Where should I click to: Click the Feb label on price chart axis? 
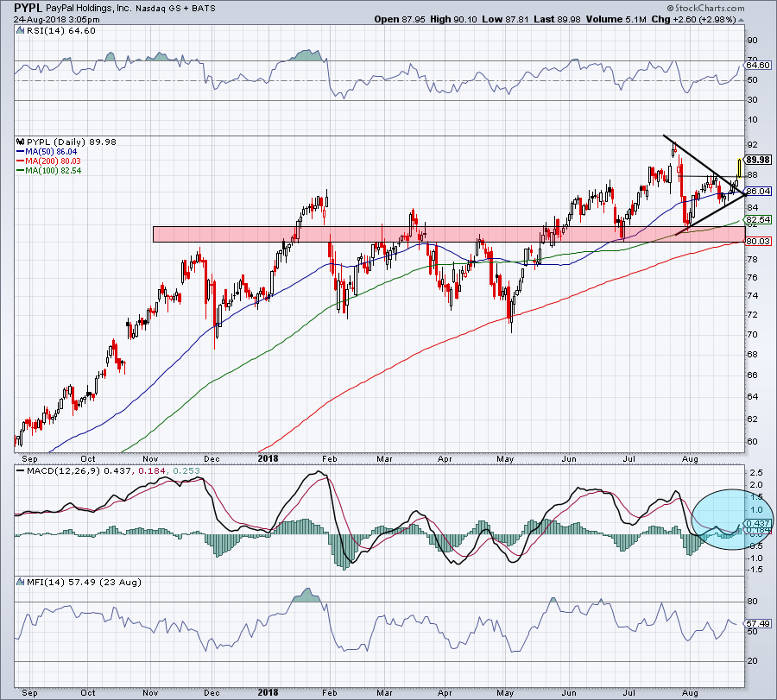pos(330,458)
